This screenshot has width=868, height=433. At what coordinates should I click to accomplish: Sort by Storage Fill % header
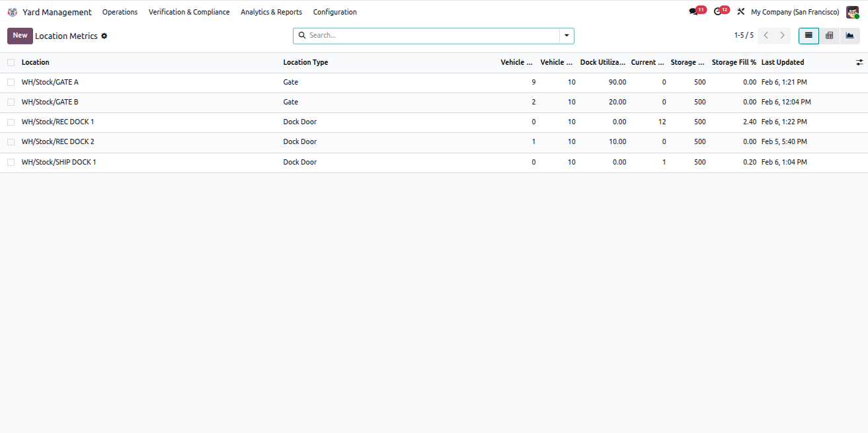[734, 62]
